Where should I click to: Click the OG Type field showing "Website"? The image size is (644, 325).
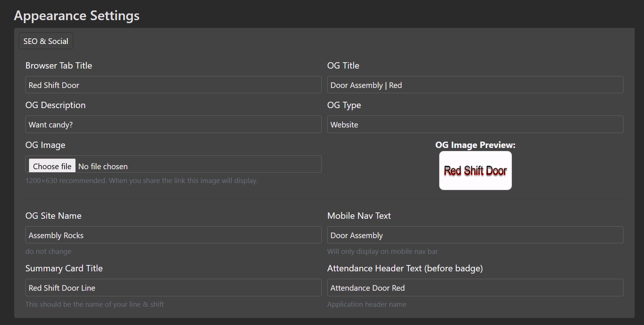point(475,124)
